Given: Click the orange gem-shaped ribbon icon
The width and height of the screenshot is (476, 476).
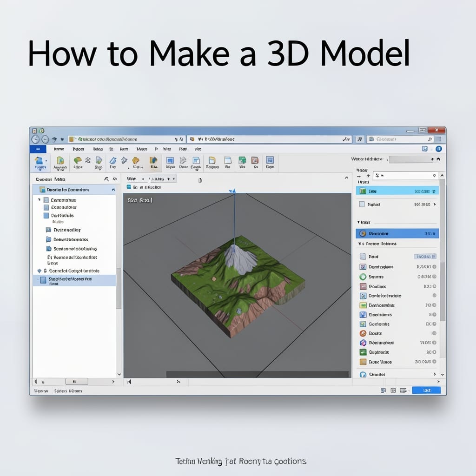Looking at the screenshot, I should pos(136,160).
